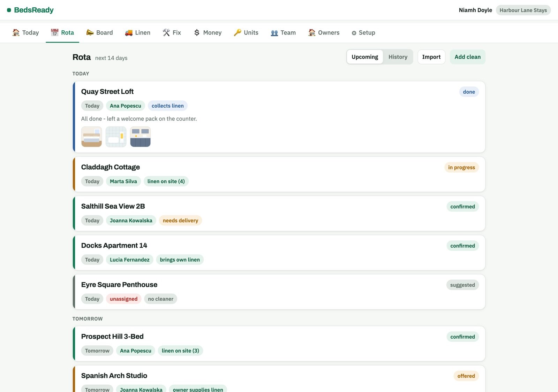The height and width of the screenshot is (392, 558).
Task: Click the in progress status on Claddagh Cottage
Action: pos(461,167)
